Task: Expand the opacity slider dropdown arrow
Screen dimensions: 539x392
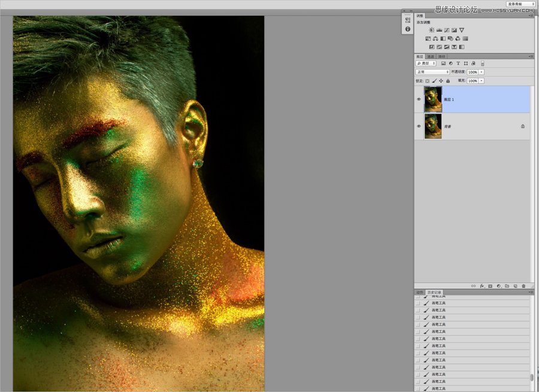Action: (x=482, y=72)
